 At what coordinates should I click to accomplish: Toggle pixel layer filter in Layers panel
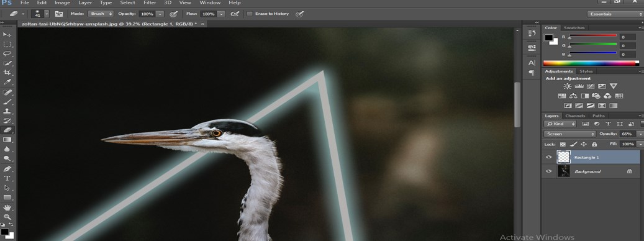[x=585, y=124]
